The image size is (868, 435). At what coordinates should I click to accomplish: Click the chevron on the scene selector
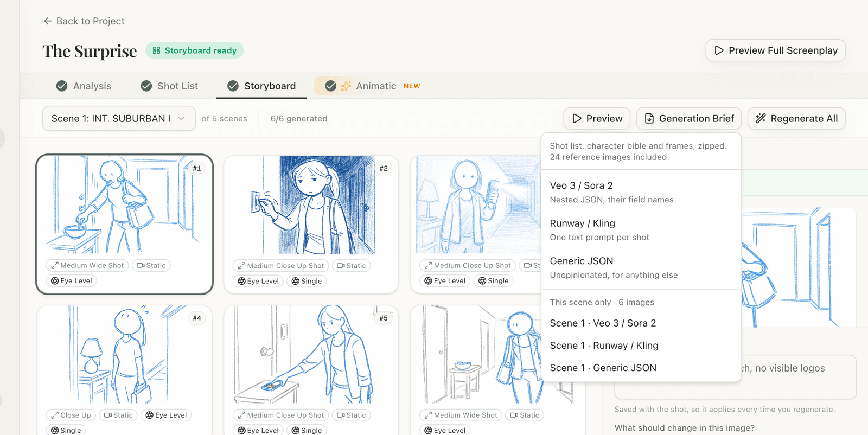pyautogui.click(x=182, y=118)
